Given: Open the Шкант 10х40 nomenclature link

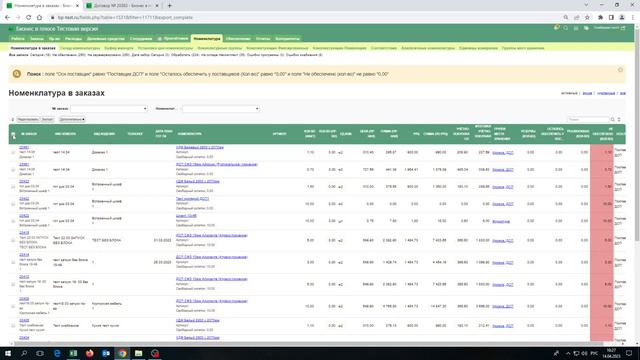Looking at the screenshot, I should 186,216.
